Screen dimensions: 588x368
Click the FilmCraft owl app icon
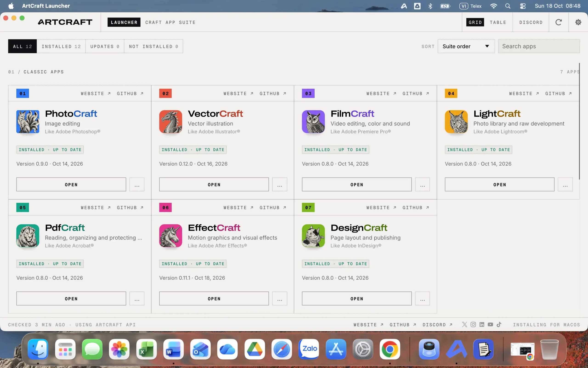pos(313,122)
